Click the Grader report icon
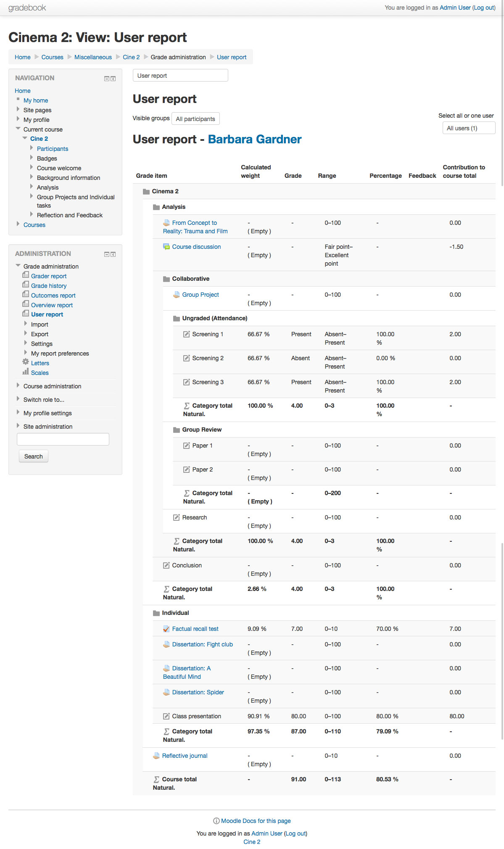 tap(26, 275)
